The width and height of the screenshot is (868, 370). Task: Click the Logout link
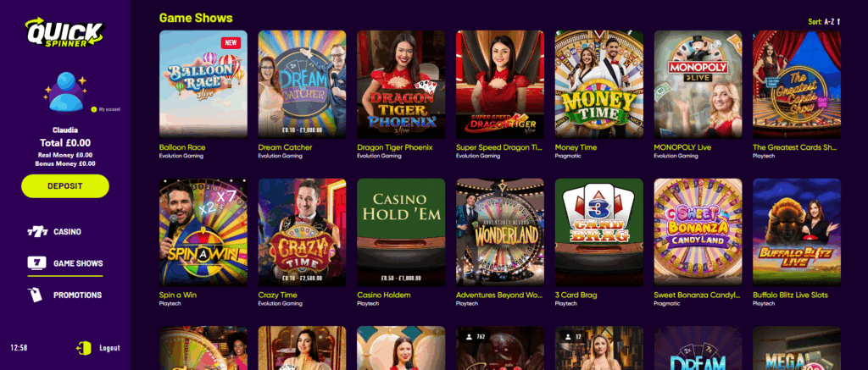tap(109, 348)
